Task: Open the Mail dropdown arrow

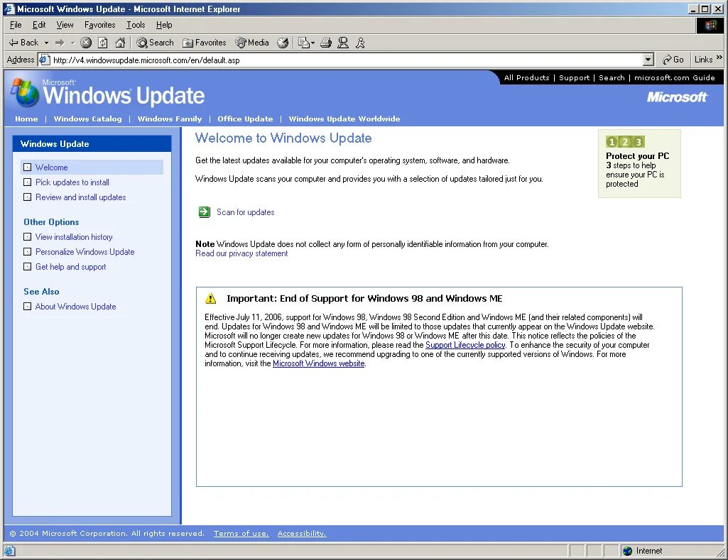Action: coord(313,43)
